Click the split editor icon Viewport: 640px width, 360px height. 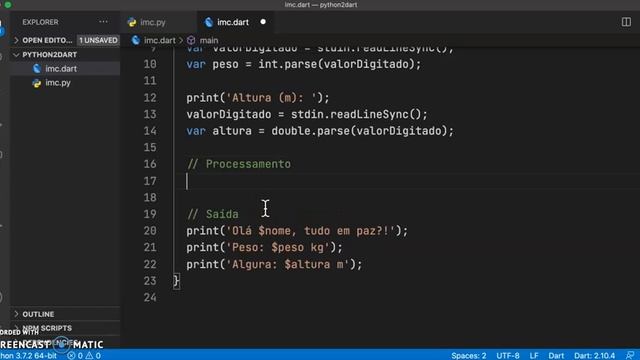626,22
